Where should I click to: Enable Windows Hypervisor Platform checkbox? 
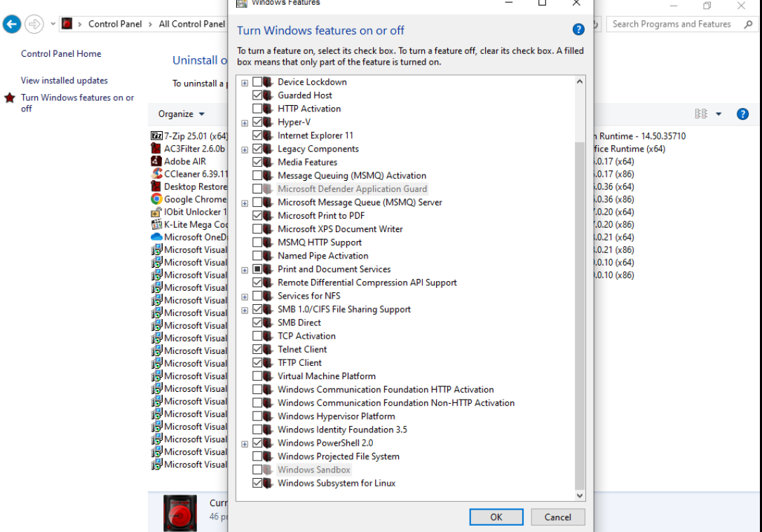click(x=257, y=416)
